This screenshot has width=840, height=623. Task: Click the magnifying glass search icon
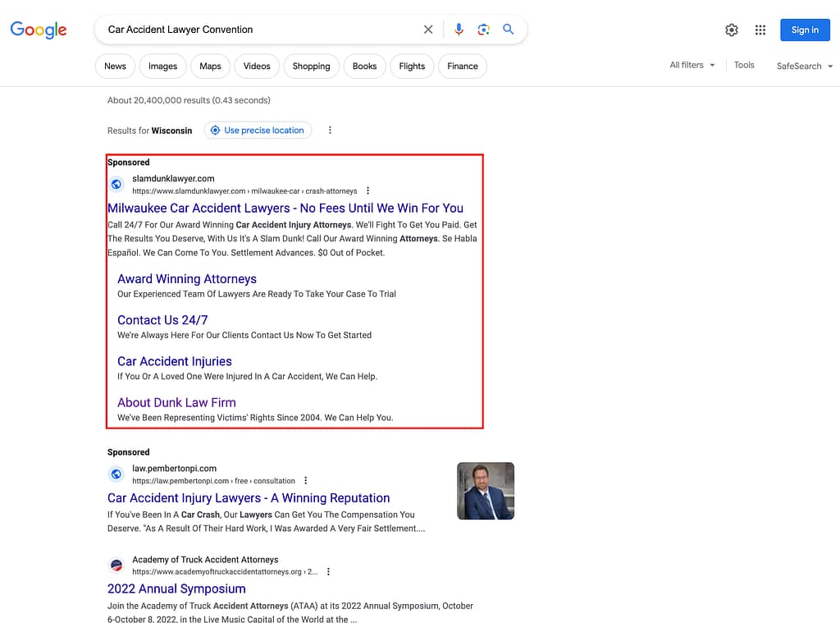[509, 29]
